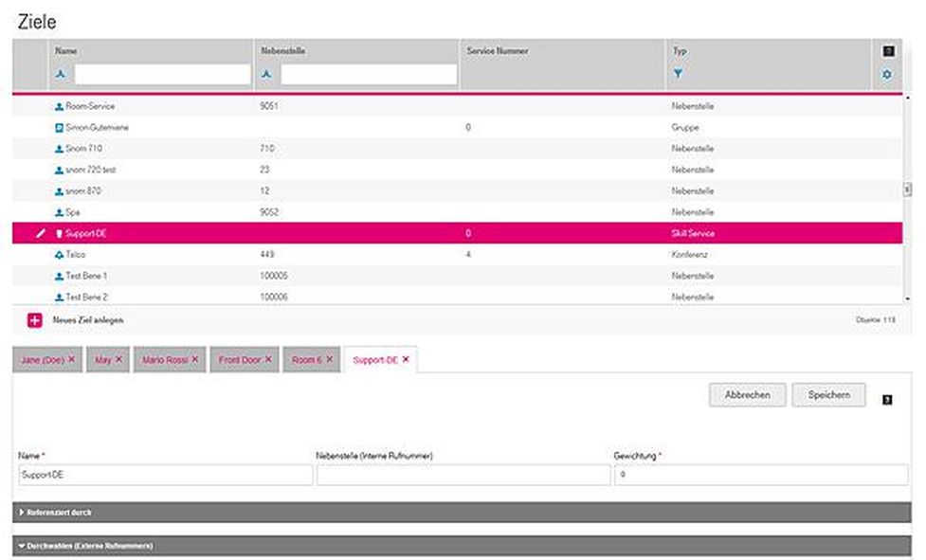Screen dimensions: 926x560
Task: Close the Jane (Doe) tab
Action: click(x=71, y=359)
